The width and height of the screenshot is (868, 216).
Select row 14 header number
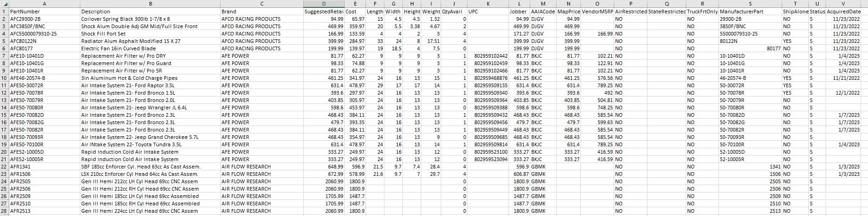click(x=4, y=108)
